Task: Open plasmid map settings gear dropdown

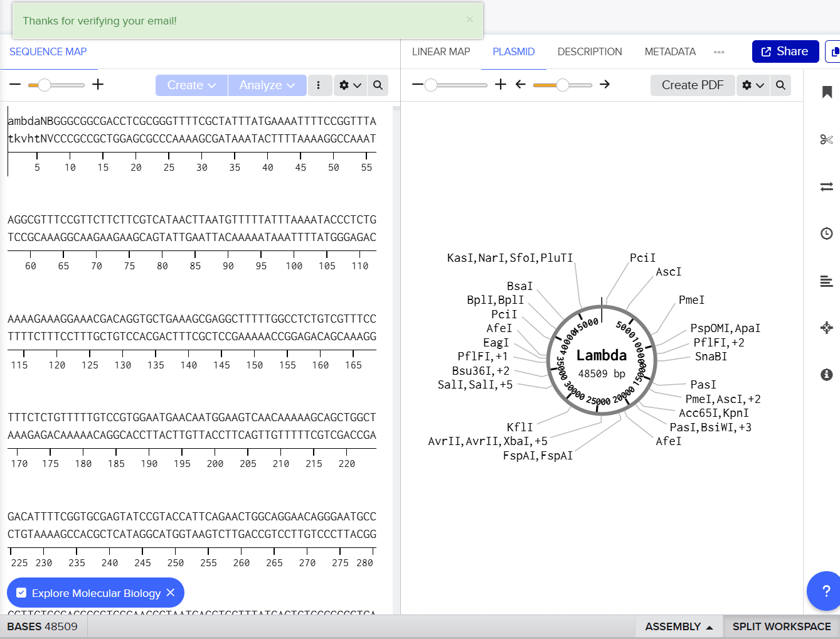Action: coord(753,85)
